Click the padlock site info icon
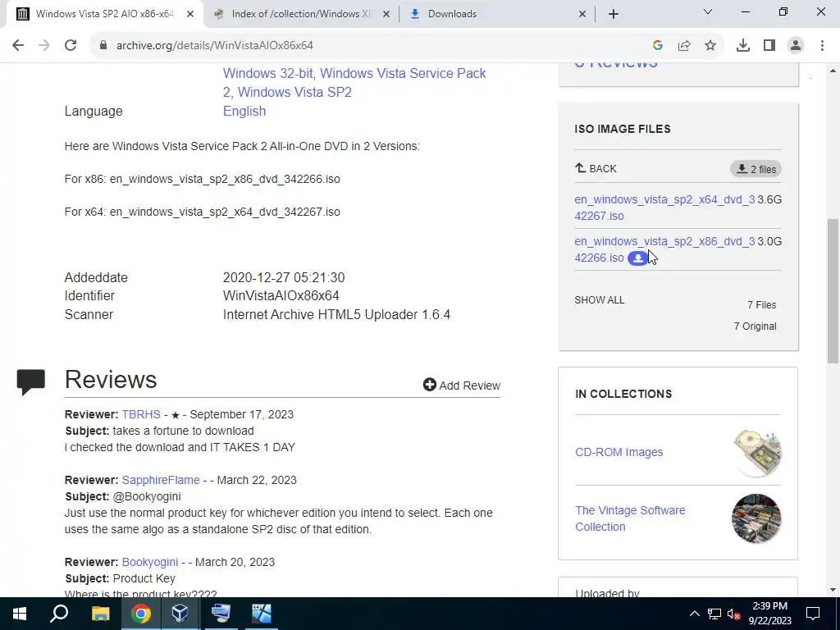This screenshot has height=630, width=840. [x=103, y=46]
